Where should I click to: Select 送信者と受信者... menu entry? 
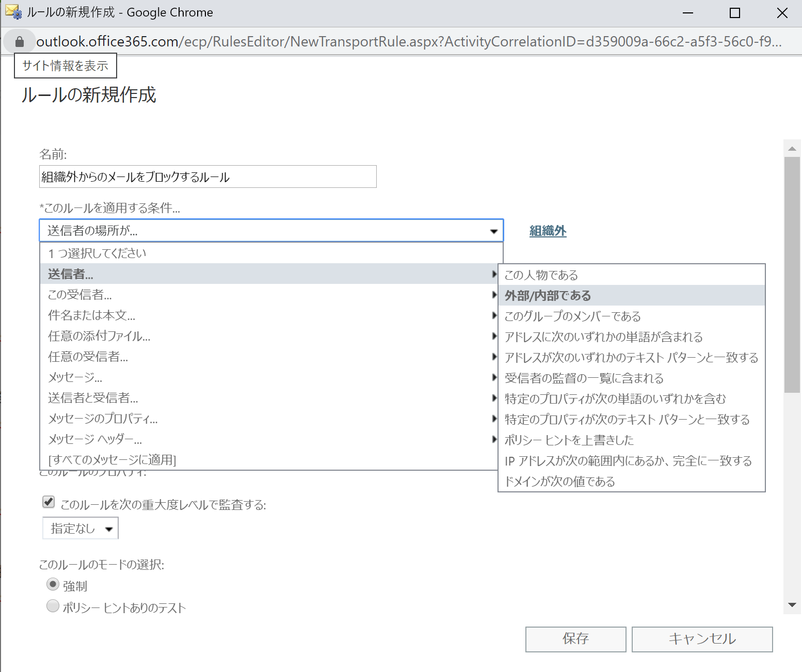(x=269, y=397)
